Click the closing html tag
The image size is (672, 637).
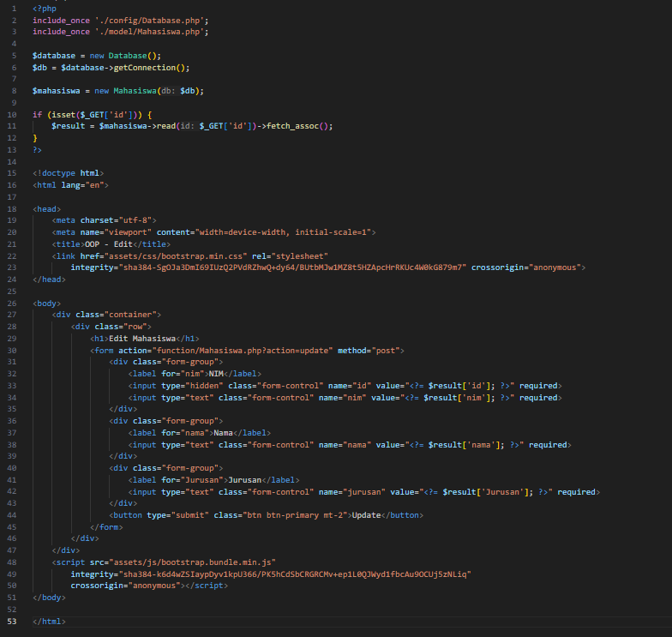click(48, 621)
